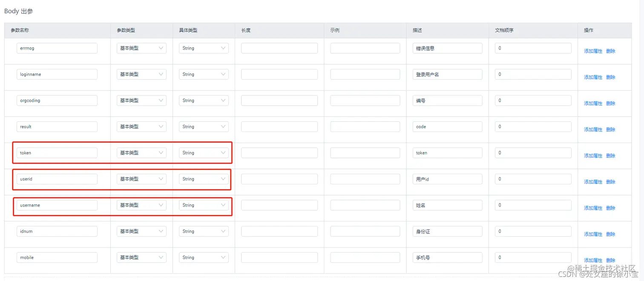644x281 pixels.
Task: Focus the errmsg parameter name field
Action: click(57, 48)
